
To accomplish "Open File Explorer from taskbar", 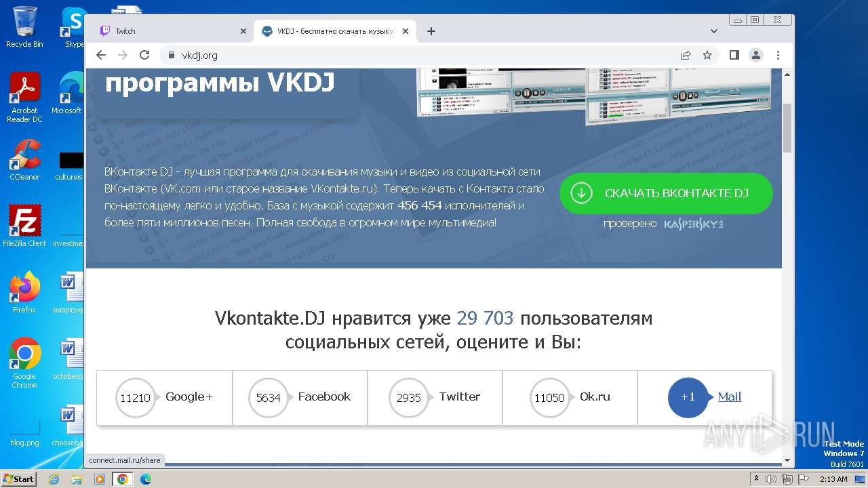I will point(77,479).
